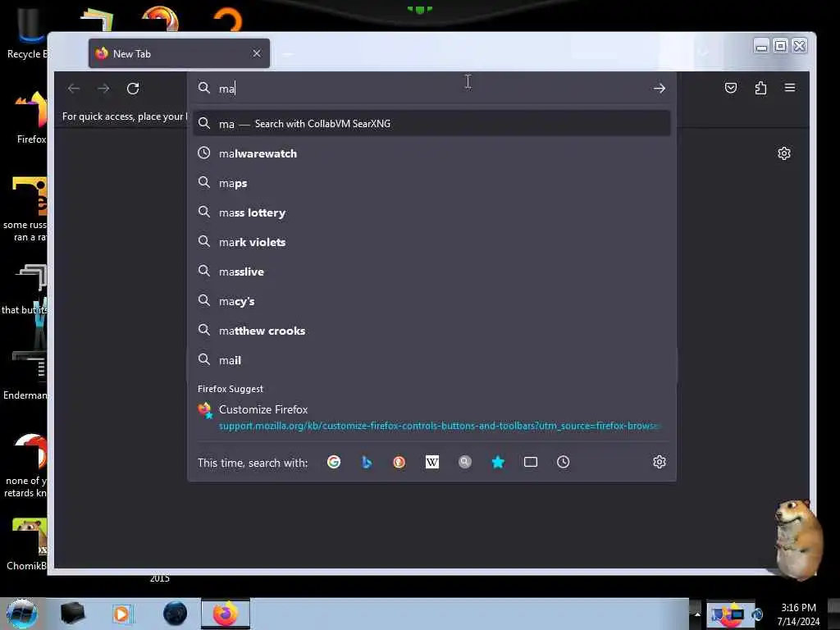
Task: Search bookmarks with the star icon
Action: tap(498, 462)
